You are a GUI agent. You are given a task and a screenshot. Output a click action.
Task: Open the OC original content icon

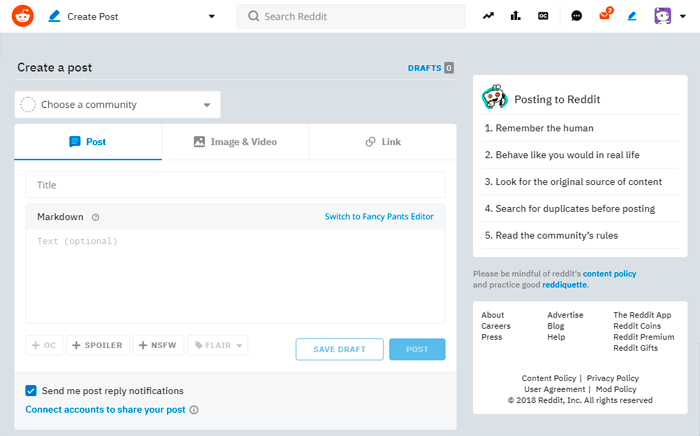pyautogui.click(x=543, y=16)
